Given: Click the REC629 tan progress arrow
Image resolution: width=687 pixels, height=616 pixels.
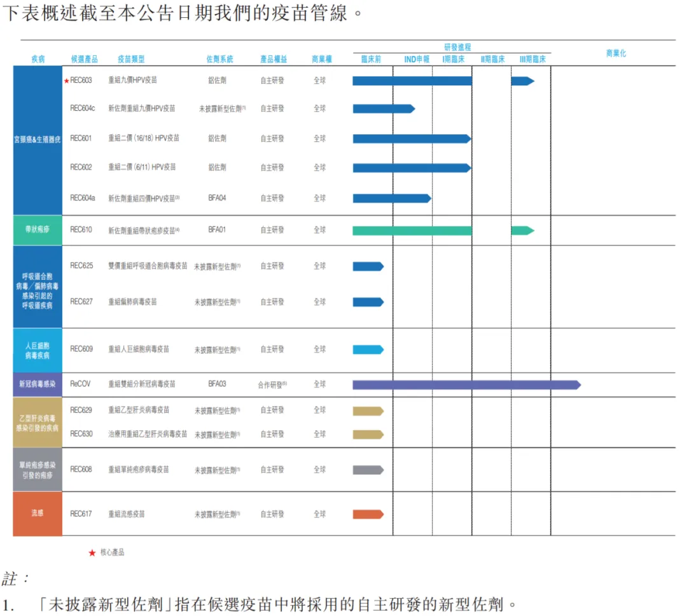Looking at the screenshot, I should tap(368, 410).
